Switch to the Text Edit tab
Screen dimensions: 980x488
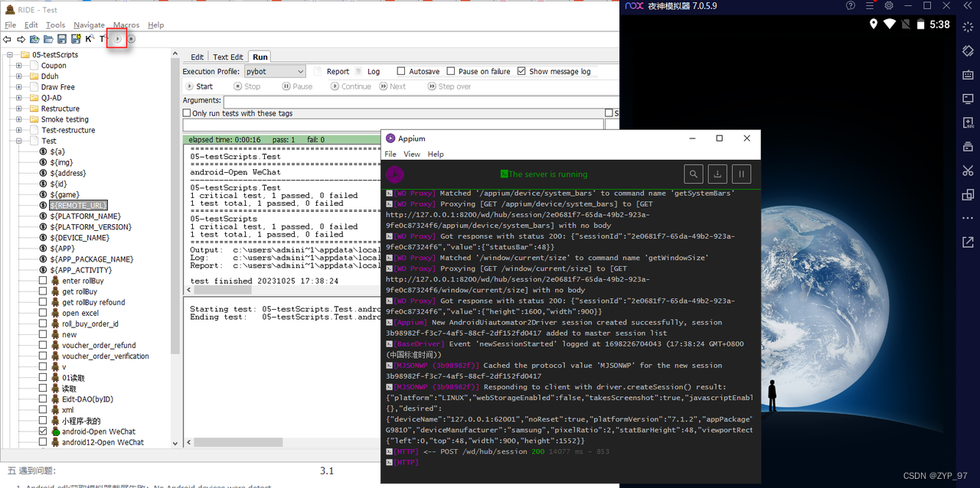(227, 56)
